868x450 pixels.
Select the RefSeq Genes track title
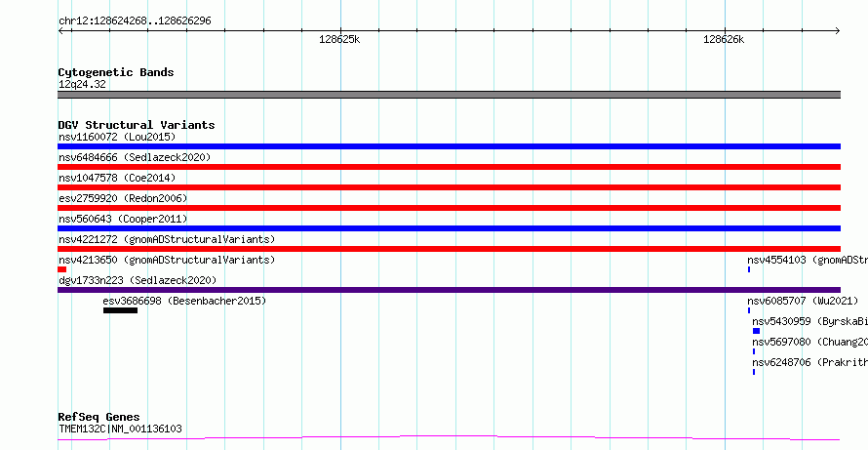click(x=99, y=417)
